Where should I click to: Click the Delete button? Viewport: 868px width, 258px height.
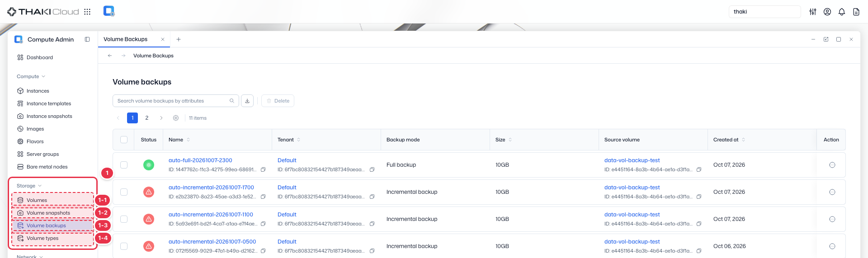278,101
